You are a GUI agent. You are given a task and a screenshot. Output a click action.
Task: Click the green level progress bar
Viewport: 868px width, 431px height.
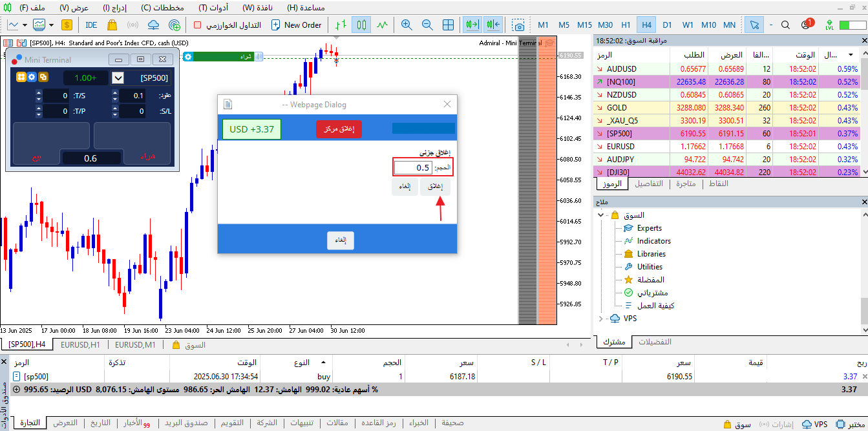(x=852, y=25)
